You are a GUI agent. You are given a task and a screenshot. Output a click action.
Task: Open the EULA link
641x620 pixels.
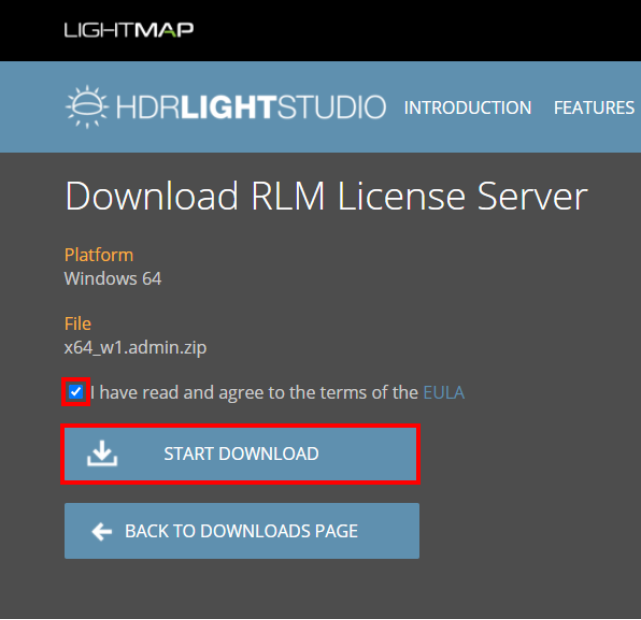click(444, 393)
